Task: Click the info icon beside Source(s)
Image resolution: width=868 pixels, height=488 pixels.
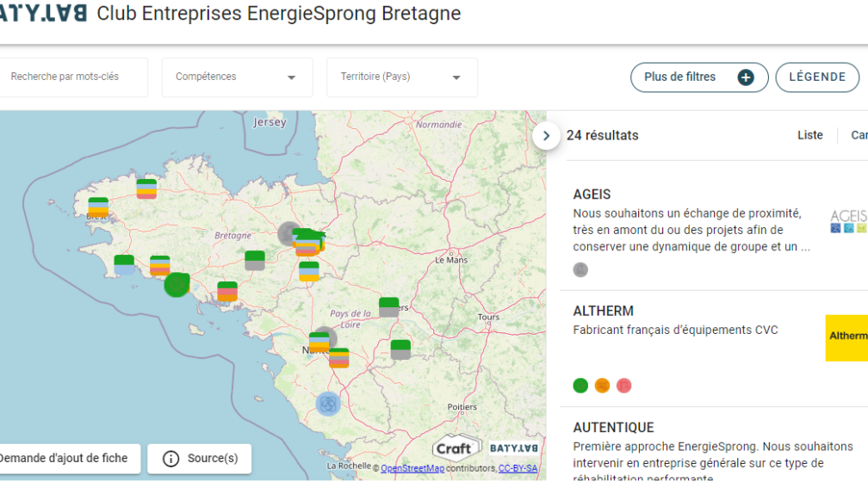Action: click(170, 459)
